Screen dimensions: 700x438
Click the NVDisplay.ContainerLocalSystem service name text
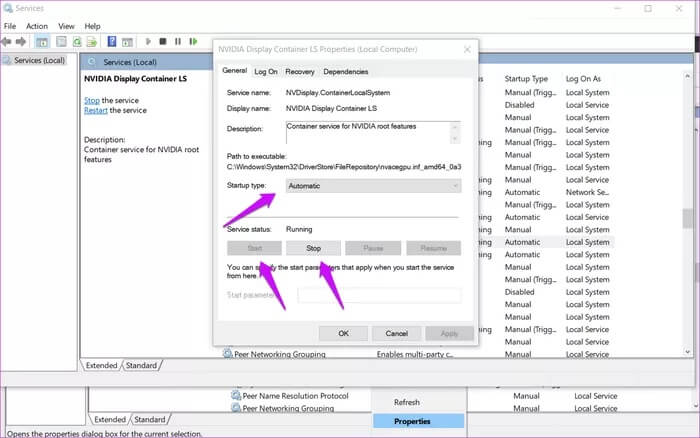tap(338, 92)
